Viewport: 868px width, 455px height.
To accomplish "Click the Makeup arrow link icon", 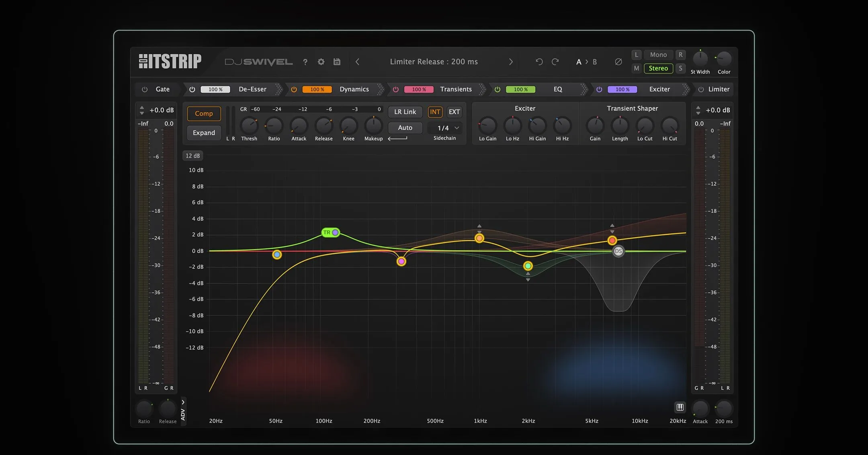I will tap(397, 139).
